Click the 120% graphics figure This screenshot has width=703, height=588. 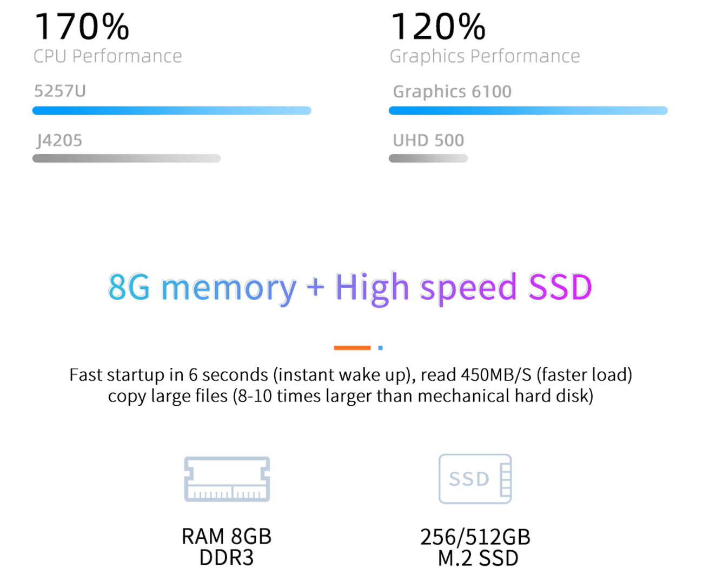[438, 27]
